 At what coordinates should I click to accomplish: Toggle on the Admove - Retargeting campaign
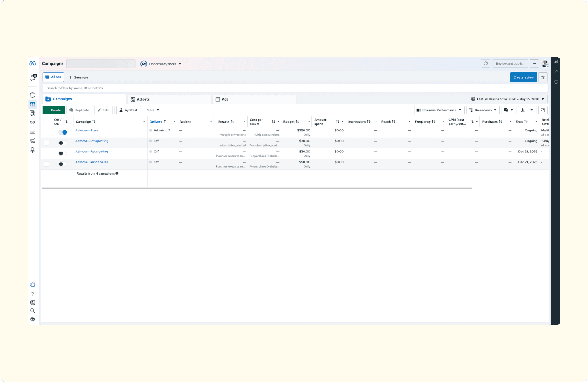63,153
